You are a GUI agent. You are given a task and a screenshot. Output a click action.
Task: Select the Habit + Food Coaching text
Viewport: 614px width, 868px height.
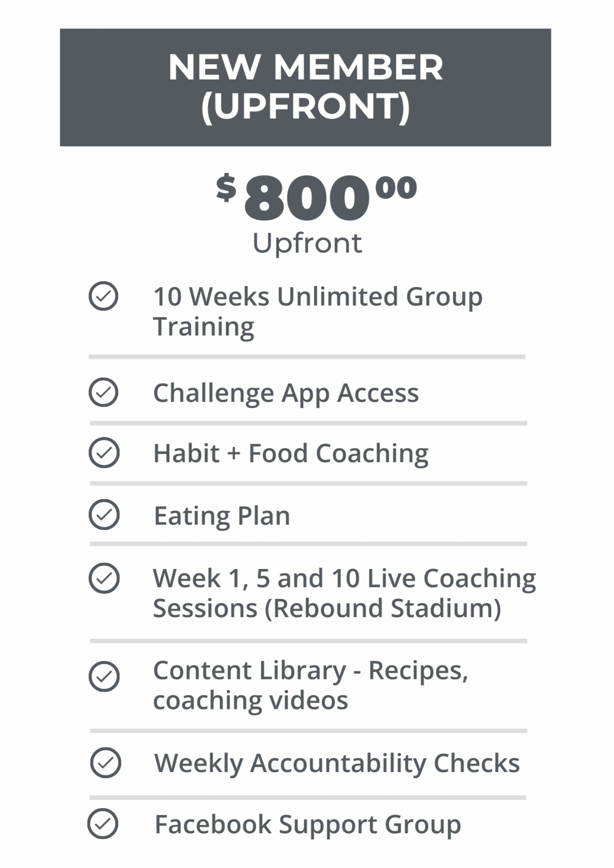pos(290,454)
